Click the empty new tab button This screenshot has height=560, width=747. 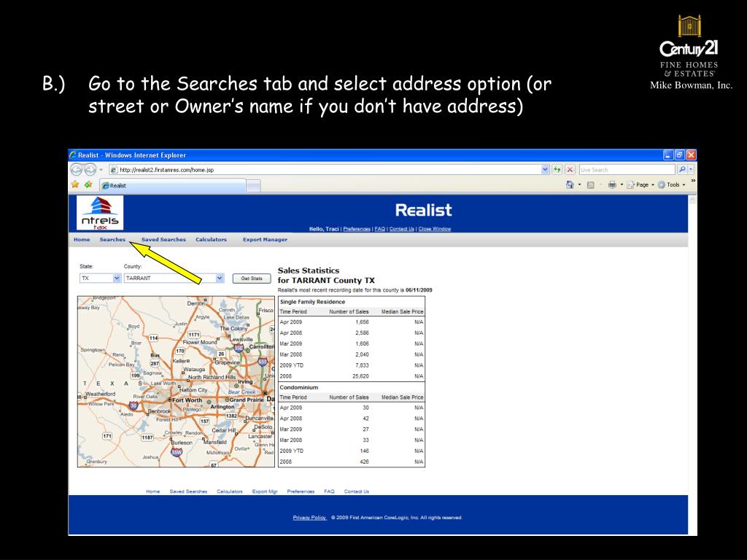253,186
